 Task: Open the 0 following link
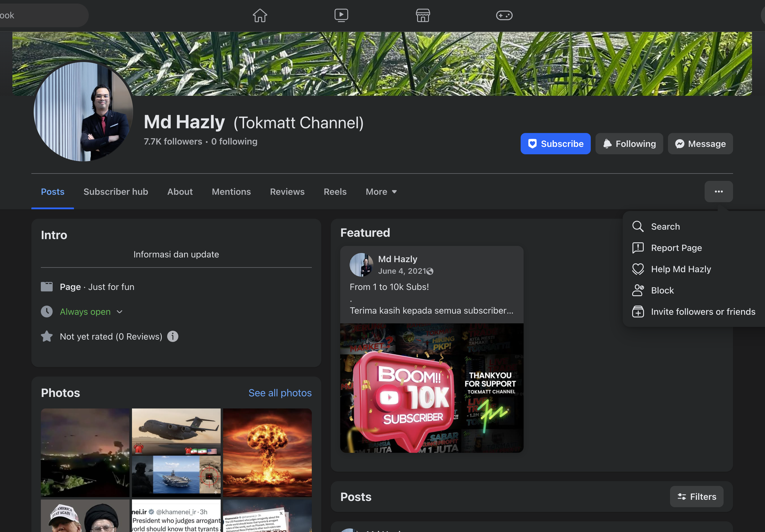coord(234,142)
